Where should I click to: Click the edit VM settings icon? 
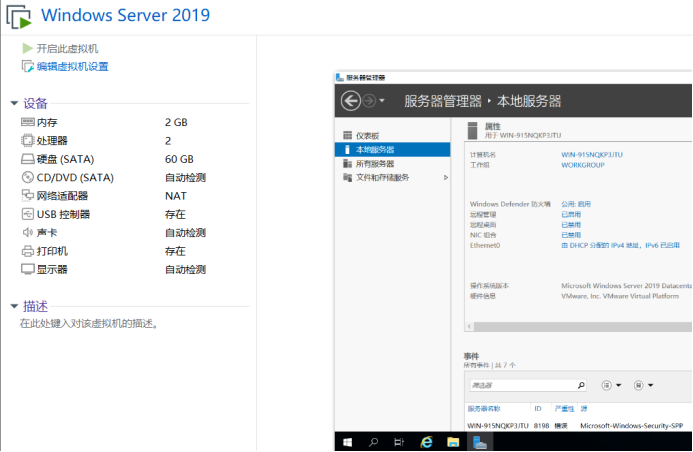pyautogui.click(x=27, y=67)
